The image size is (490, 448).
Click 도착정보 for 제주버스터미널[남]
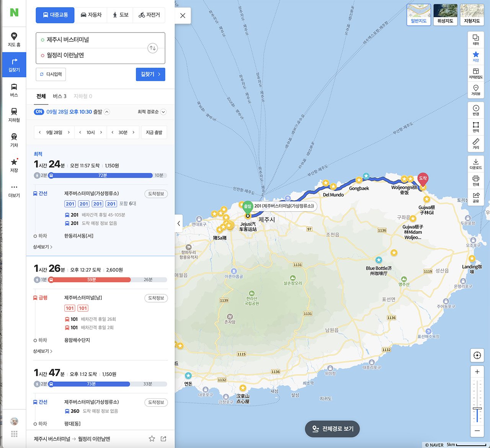click(x=156, y=298)
